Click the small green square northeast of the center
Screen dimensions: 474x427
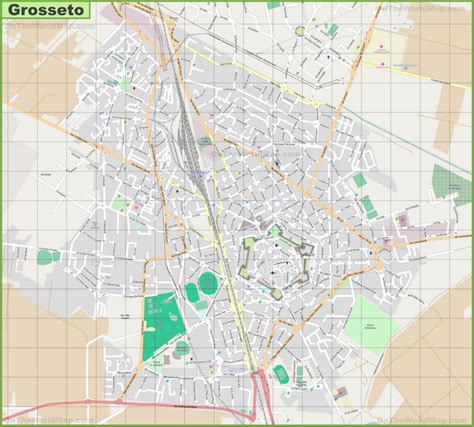pyautogui.click(x=359, y=180)
